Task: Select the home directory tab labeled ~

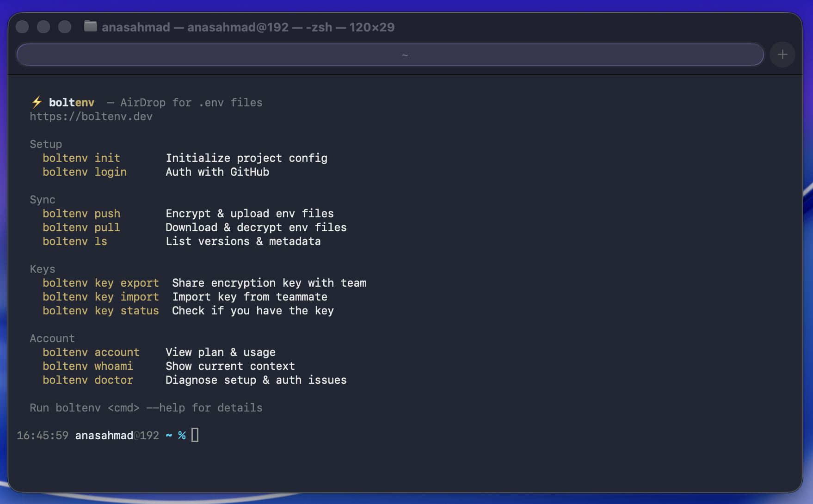Action: [x=390, y=55]
